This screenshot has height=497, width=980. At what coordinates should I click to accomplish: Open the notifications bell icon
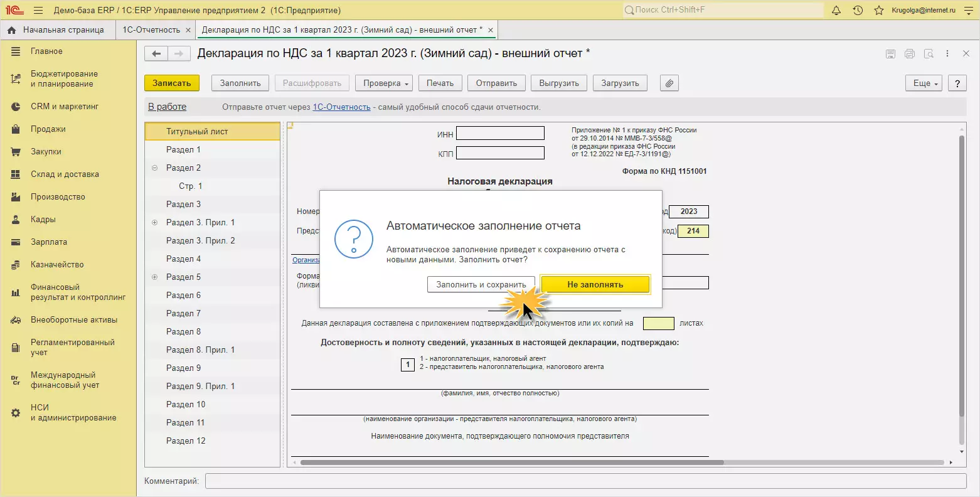click(836, 11)
